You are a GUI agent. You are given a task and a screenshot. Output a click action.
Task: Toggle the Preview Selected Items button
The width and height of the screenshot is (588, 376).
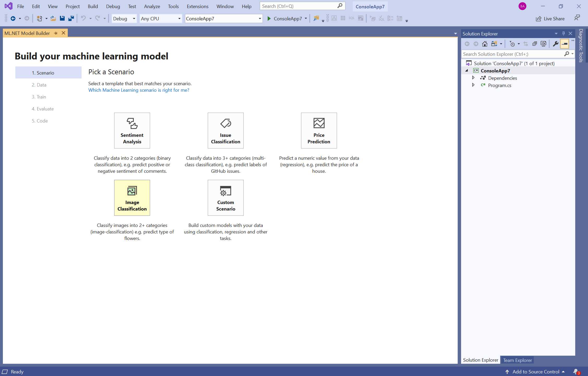point(565,44)
